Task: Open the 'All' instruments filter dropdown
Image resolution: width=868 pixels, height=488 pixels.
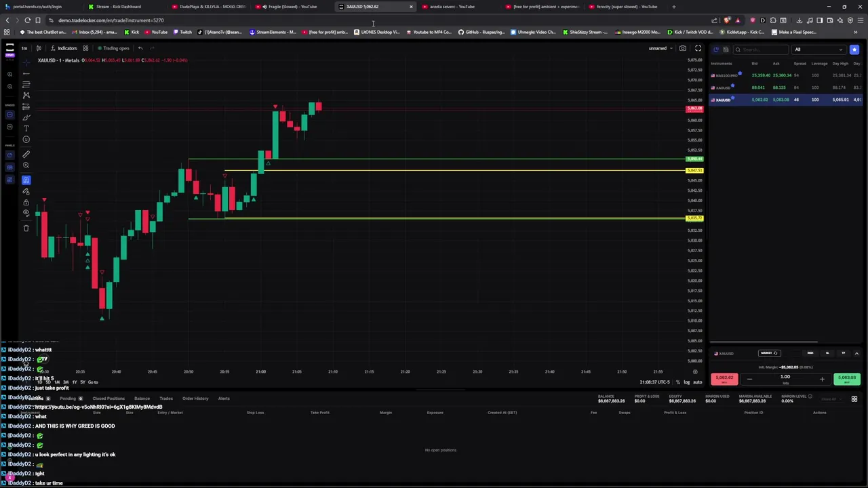Action: tap(819, 49)
